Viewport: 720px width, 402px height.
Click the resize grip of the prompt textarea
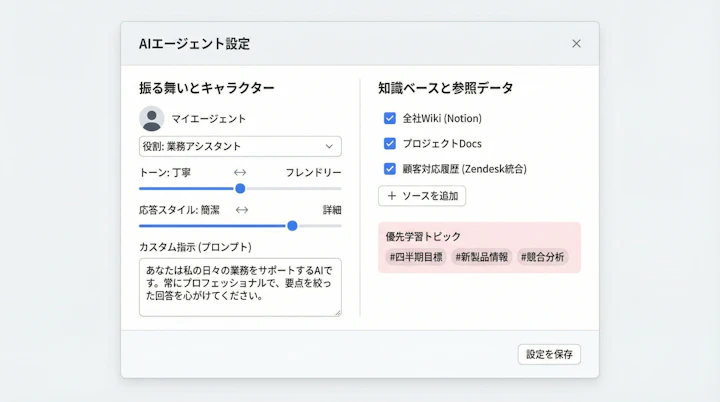point(338,313)
